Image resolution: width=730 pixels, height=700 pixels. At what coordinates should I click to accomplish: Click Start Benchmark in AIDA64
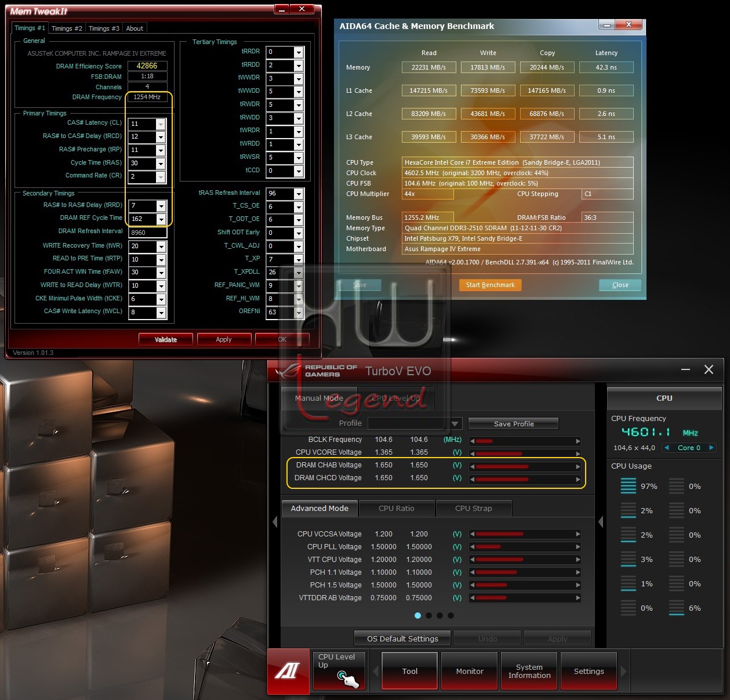click(x=491, y=285)
